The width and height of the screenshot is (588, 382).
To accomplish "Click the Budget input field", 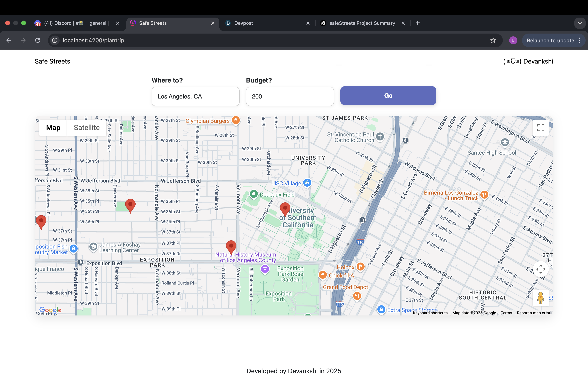I will [290, 96].
